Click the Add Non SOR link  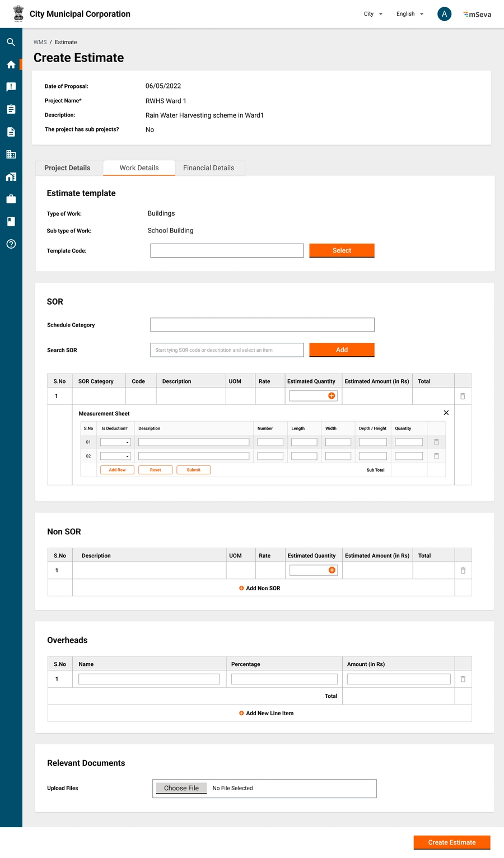[x=260, y=588]
